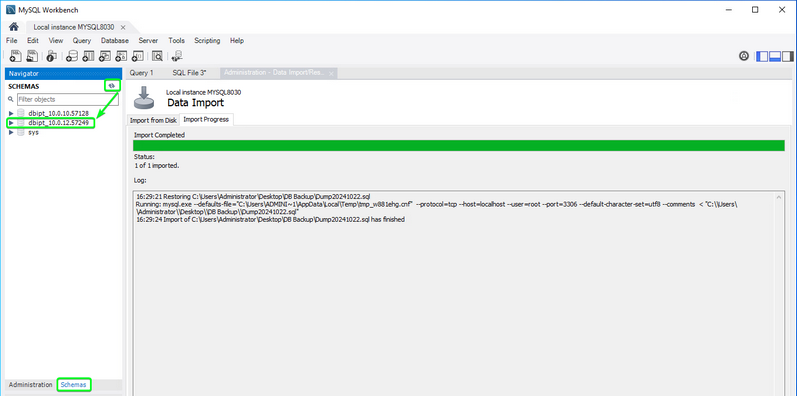Expand the dbipt_10.0.10.57128 schema node
Screen dimensions: 797x396
click(11, 113)
